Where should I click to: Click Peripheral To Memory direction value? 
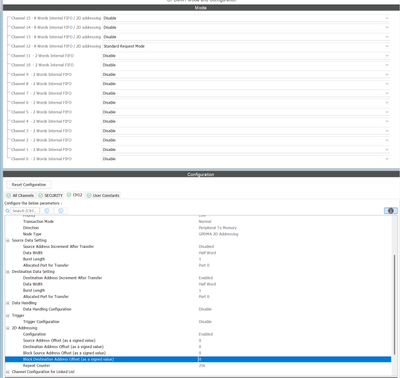click(218, 228)
